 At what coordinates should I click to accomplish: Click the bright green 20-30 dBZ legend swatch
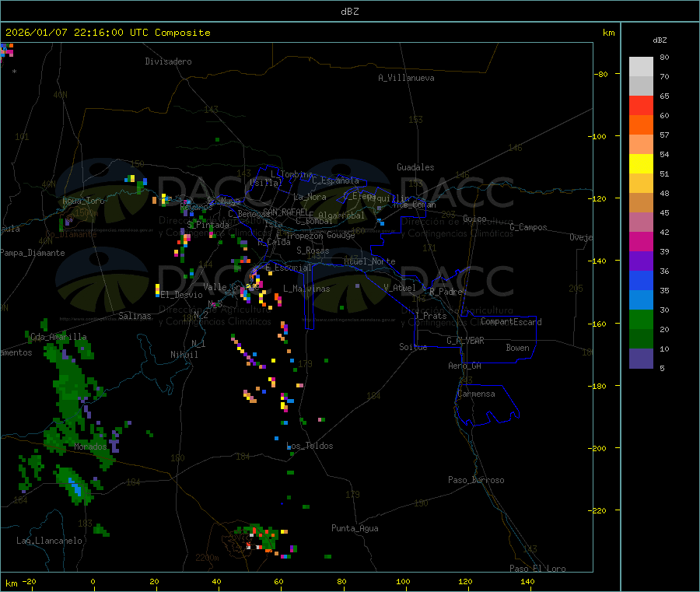coord(641,319)
